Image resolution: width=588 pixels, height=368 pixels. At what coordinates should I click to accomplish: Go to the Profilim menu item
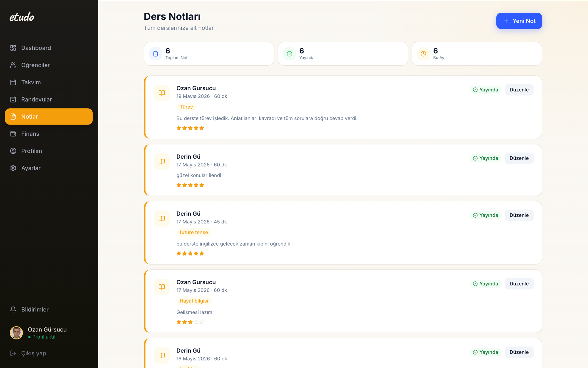tap(49, 151)
